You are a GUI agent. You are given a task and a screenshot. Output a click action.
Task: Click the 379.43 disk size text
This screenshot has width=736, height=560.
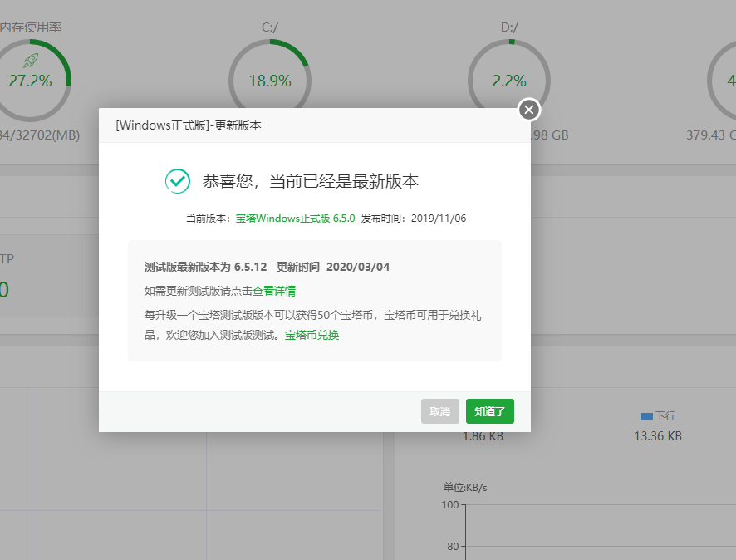tap(710, 135)
